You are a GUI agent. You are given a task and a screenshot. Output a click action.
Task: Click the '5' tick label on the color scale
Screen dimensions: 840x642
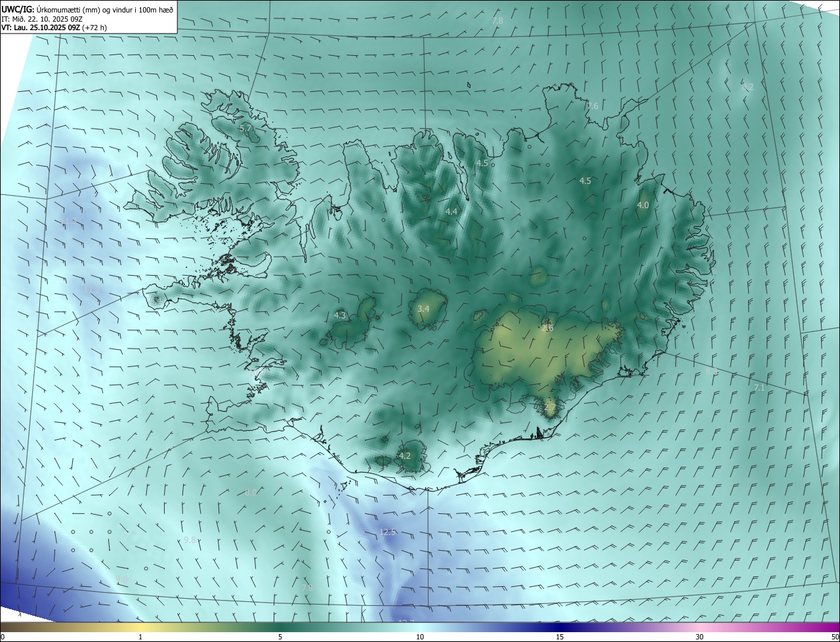pyautogui.click(x=280, y=637)
